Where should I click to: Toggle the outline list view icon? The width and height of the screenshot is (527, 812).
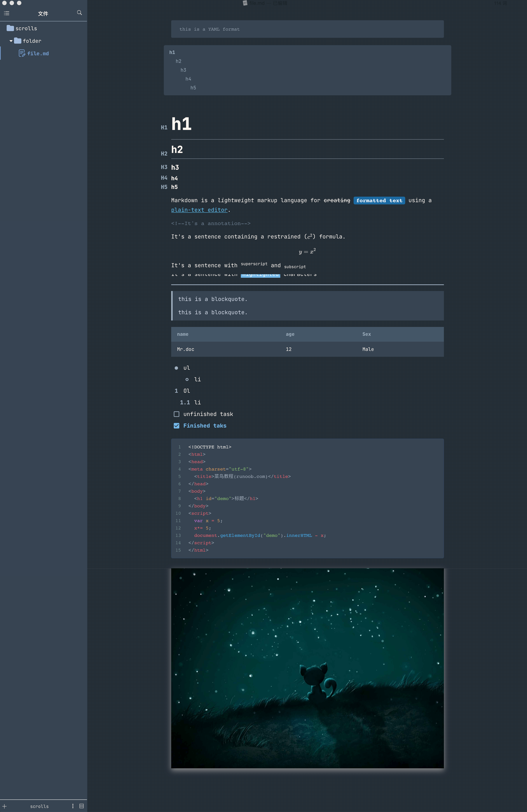(6, 13)
